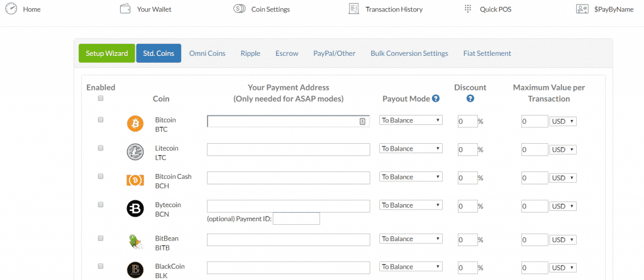Click the Bytecoin BCN coin icon

pyautogui.click(x=135, y=209)
